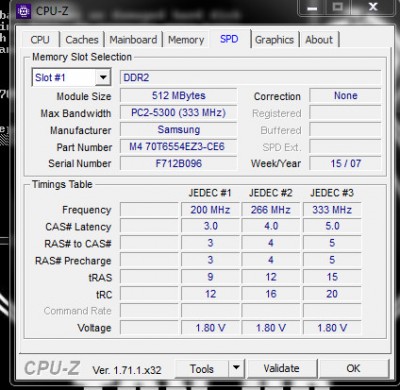Click the Correction value None
Screen dimensions: 400x390
point(345,96)
